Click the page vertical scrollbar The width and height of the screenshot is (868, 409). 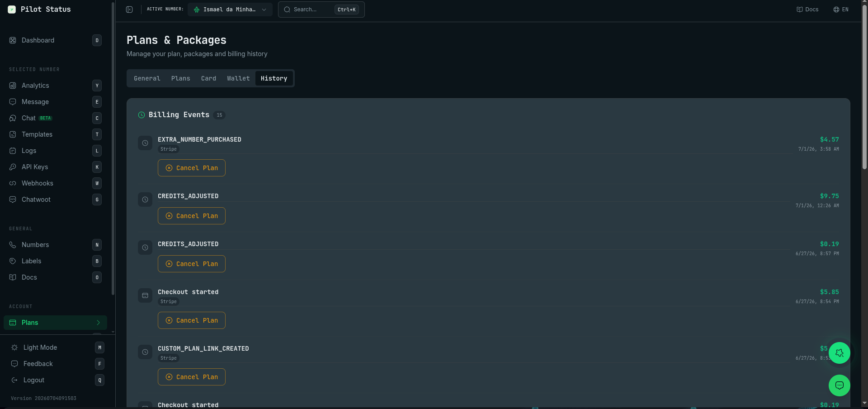864,86
